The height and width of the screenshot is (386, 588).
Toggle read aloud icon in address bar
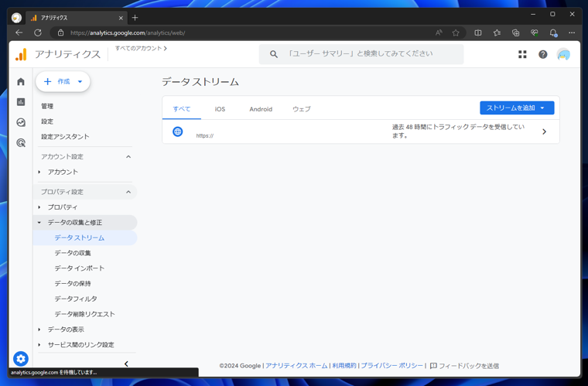coord(439,32)
